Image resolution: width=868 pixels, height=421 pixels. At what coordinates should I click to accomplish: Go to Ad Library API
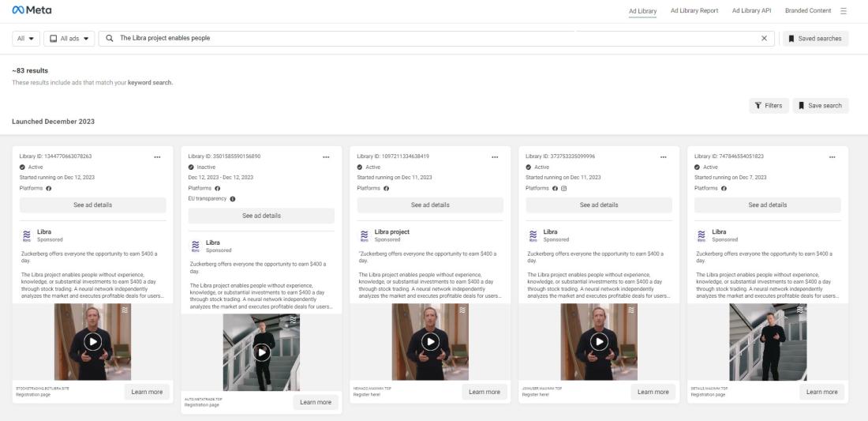[x=751, y=10]
